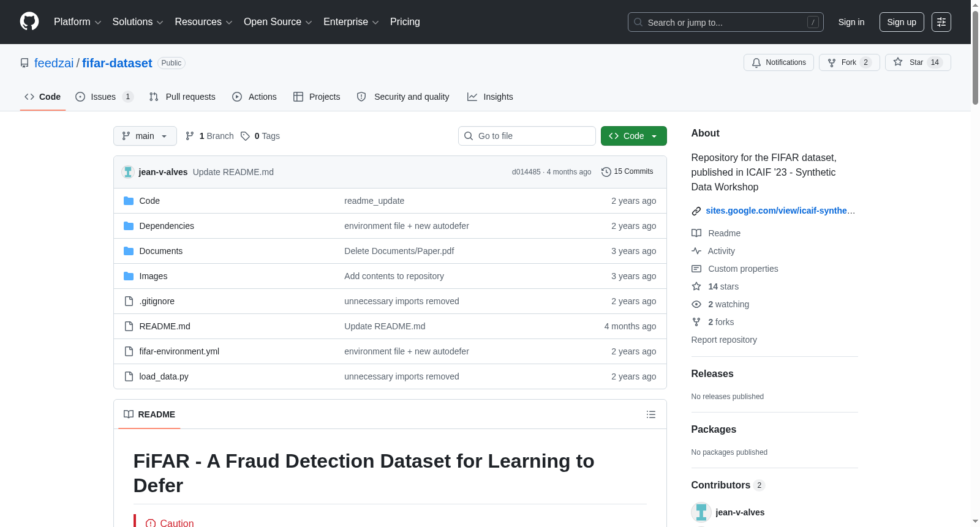
Task: Click the README outline list icon
Action: tap(651, 414)
